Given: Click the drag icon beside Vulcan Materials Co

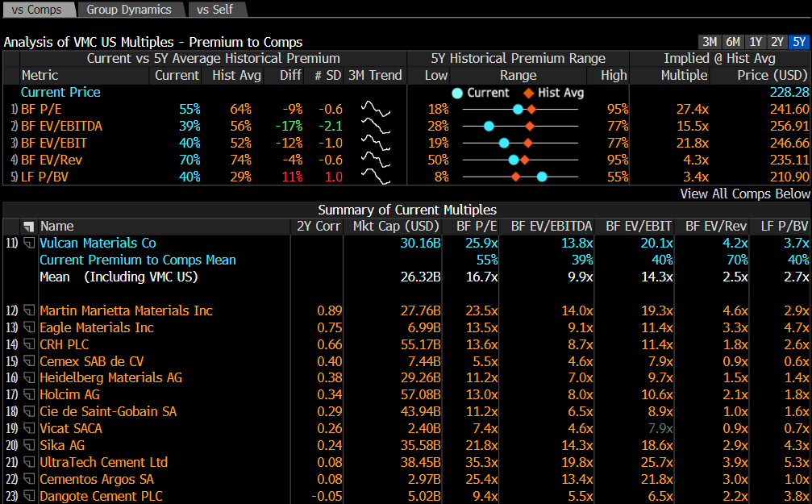Looking at the screenshot, I should point(28,243).
